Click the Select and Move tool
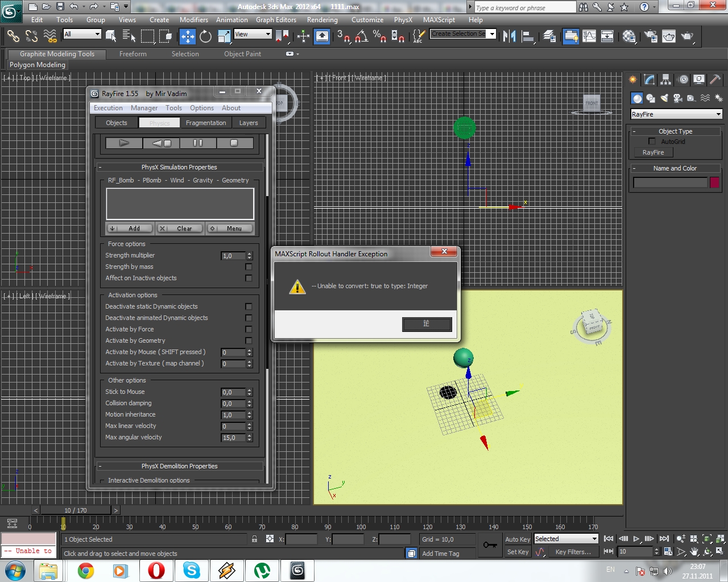 (x=187, y=37)
